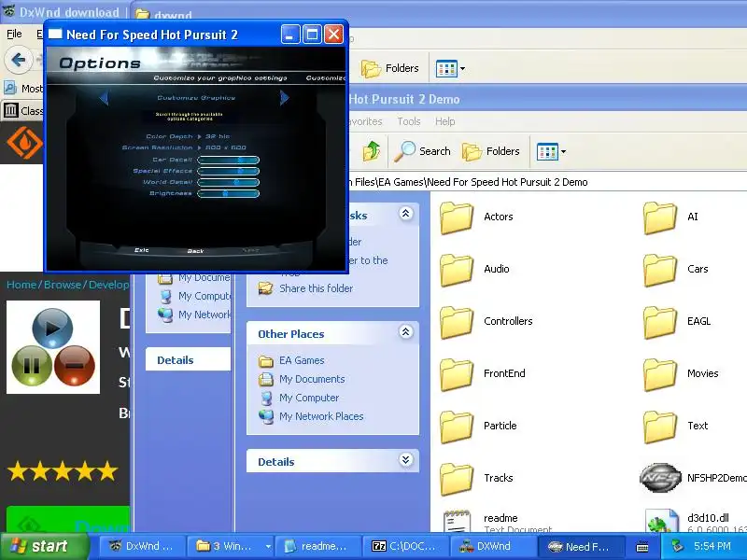Click Share this folder task
The image size is (747, 560).
305,288
